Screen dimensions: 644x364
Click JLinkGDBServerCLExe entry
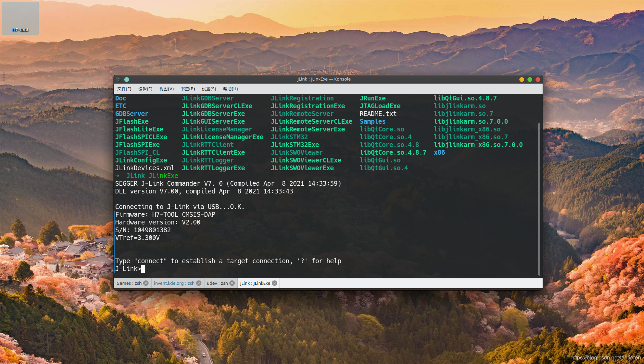coord(217,106)
